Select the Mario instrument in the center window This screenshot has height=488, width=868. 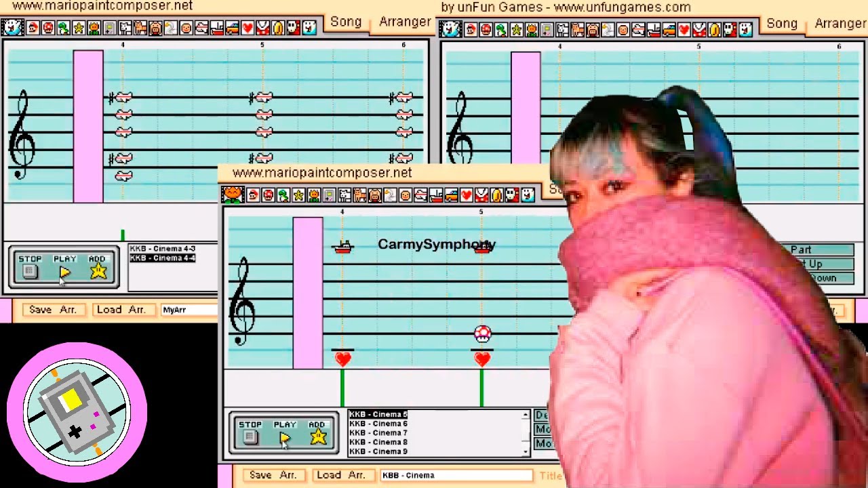[x=253, y=195]
